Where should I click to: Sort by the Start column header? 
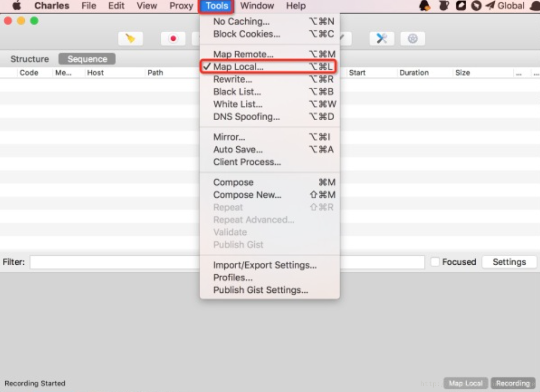pyautogui.click(x=357, y=72)
